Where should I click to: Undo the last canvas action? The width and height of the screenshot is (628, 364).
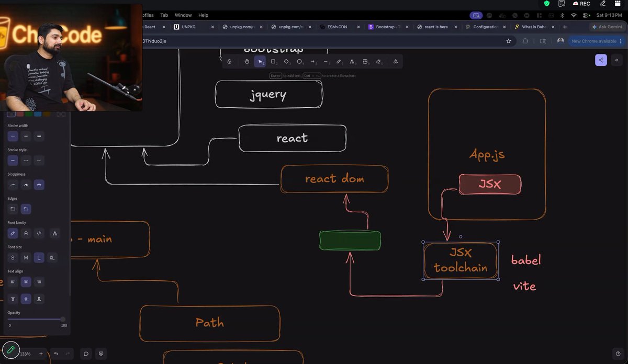56,354
